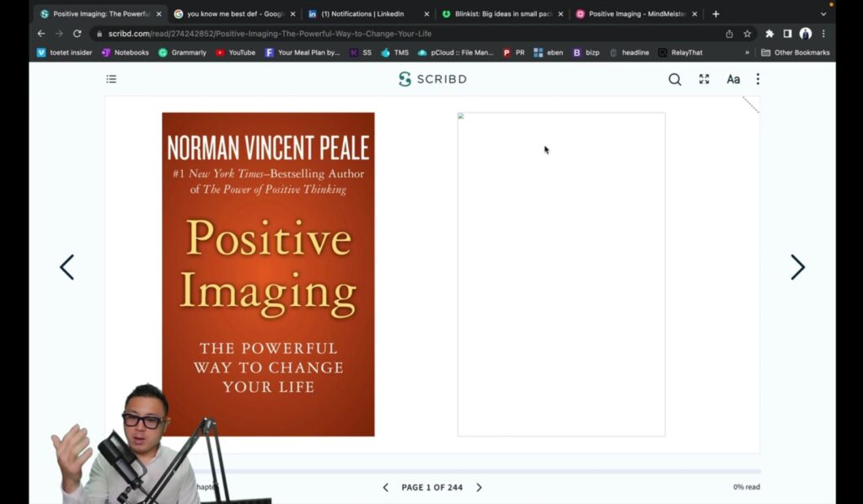The image size is (863, 504).
Task: Open the Grammarly bookmark
Action: pyautogui.click(x=182, y=53)
